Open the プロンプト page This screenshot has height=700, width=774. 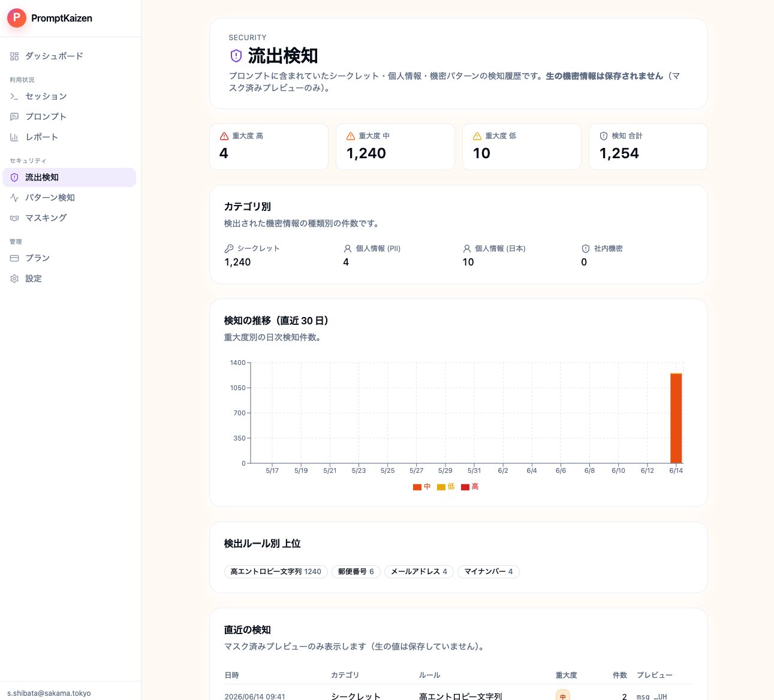click(x=70, y=117)
